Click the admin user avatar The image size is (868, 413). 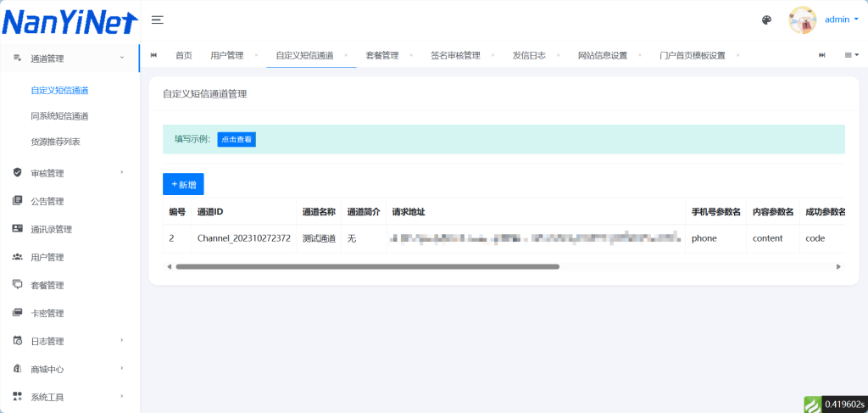(x=802, y=20)
